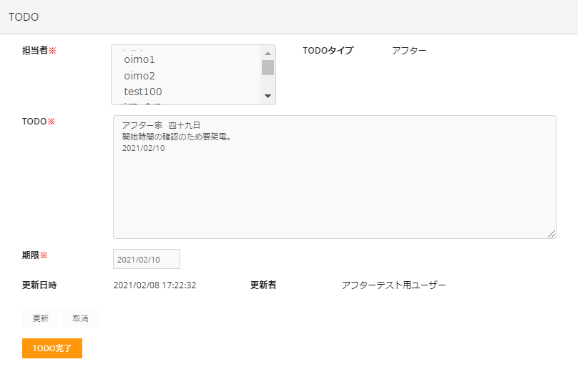
Task: Click the 更新日時 timestamp 2021/02/08 17:22:32
Action: [x=155, y=285]
